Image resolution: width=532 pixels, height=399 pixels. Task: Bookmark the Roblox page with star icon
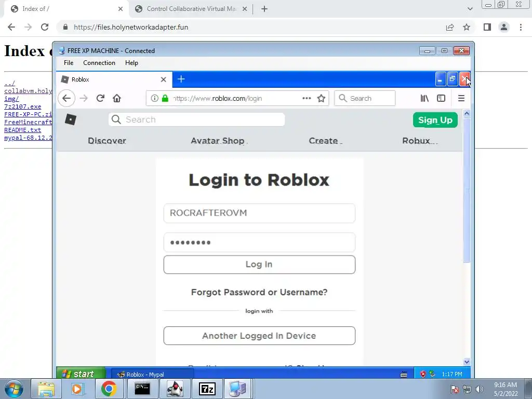tap(321, 98)
